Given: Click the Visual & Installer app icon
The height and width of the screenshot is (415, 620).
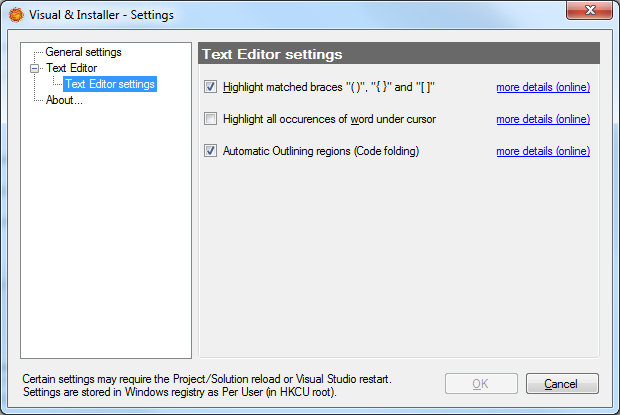Looking at the screenshot, I should [16, 15].
